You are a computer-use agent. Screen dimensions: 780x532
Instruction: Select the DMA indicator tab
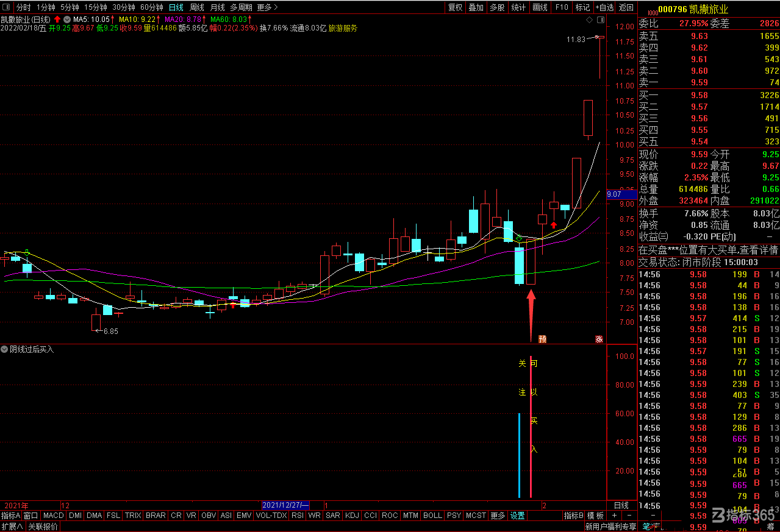coord(95,516)
